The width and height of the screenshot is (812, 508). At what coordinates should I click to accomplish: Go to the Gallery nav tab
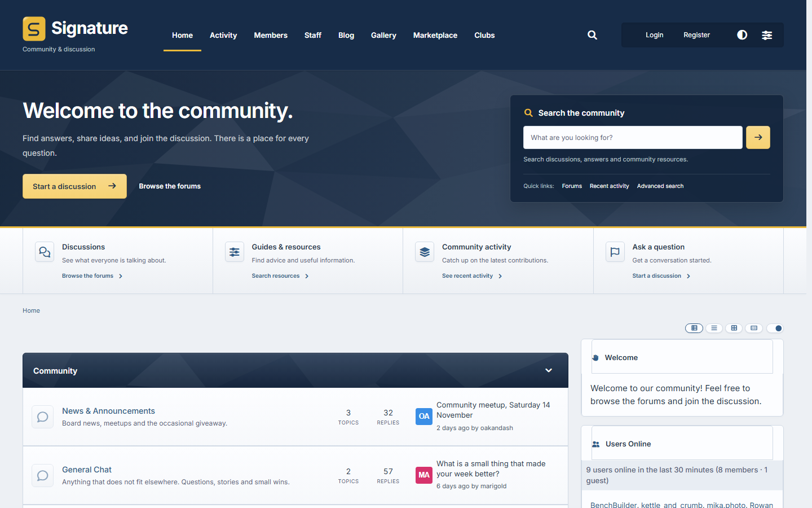coord(383,35)
